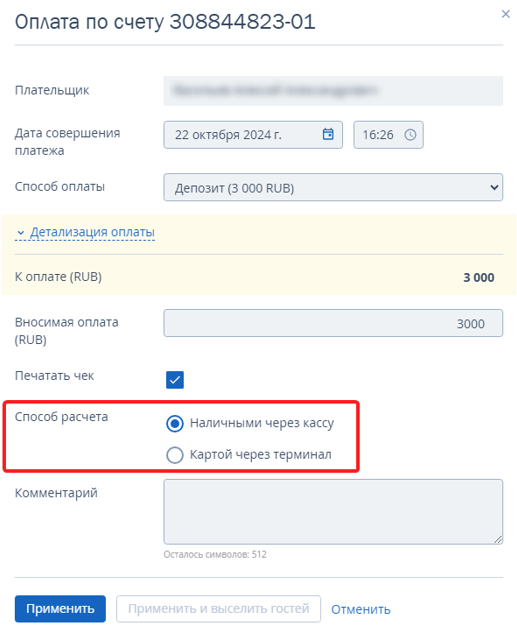Click the Вносимая оплата amount field
This screenshot has height=638, width=517.
(x=333, y=323)
